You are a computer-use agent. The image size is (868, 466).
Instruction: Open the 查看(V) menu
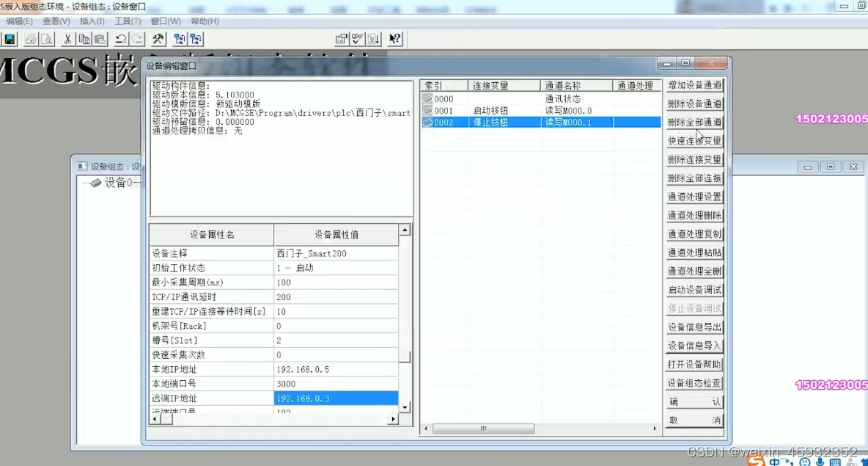56,21
